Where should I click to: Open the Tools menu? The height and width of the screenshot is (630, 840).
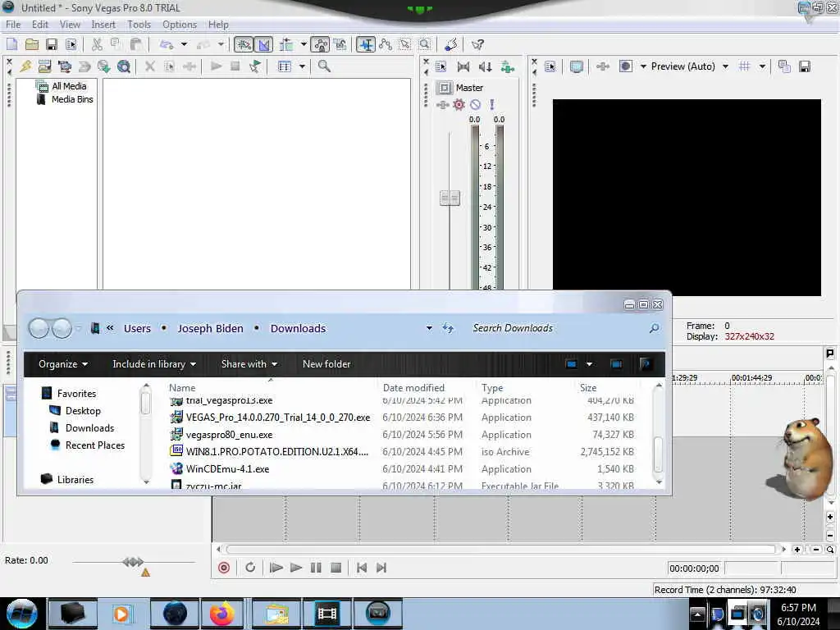[139, 25]
